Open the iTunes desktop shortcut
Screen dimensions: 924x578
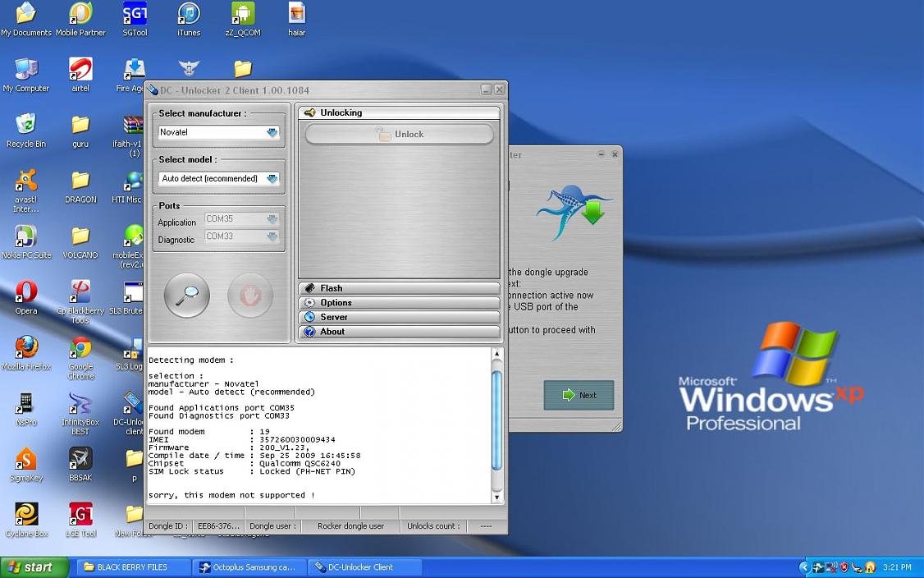[x=189, y=14]
